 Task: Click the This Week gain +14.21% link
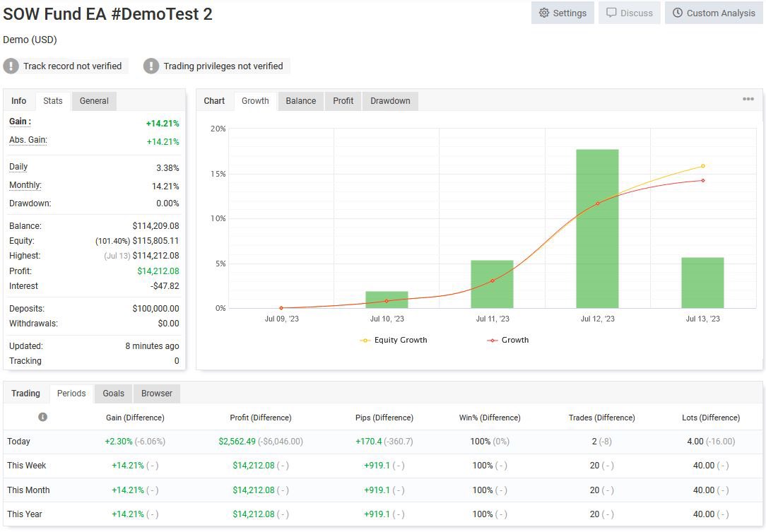click(127, 466)
